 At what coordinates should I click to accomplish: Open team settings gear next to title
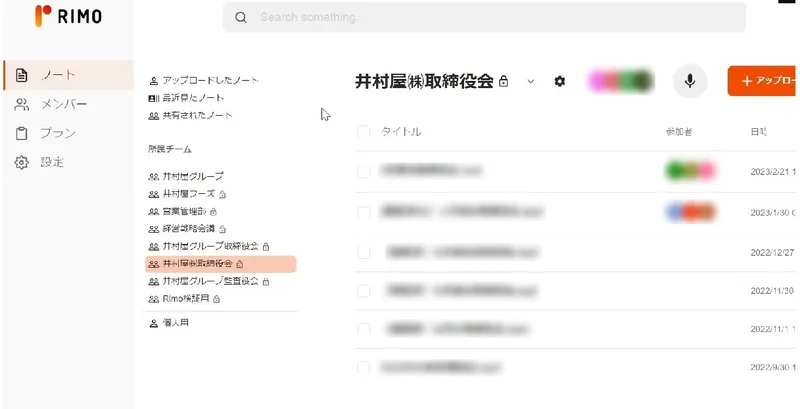[x=560, y=81]
